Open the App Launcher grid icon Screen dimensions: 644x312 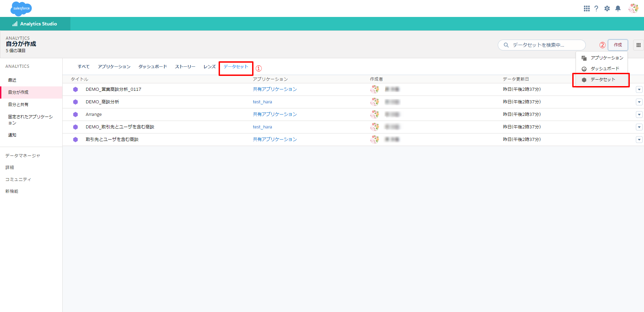pyautogui.click(x=586, y=8)
